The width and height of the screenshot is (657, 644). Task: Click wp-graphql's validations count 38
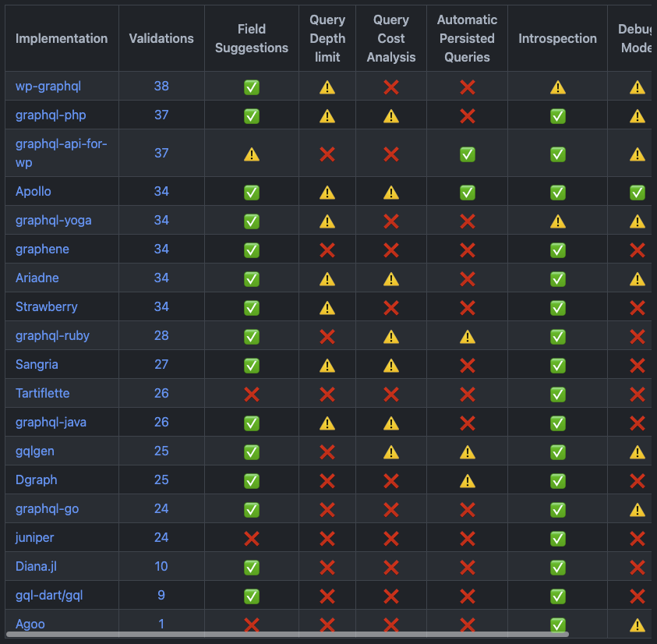pyautogui.click(x=161, y=87)
